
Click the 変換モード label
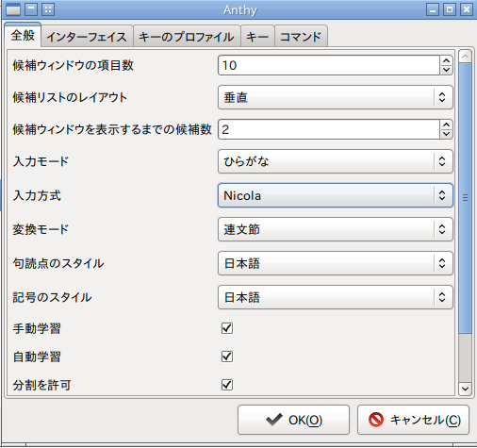[x=41, y=229]
